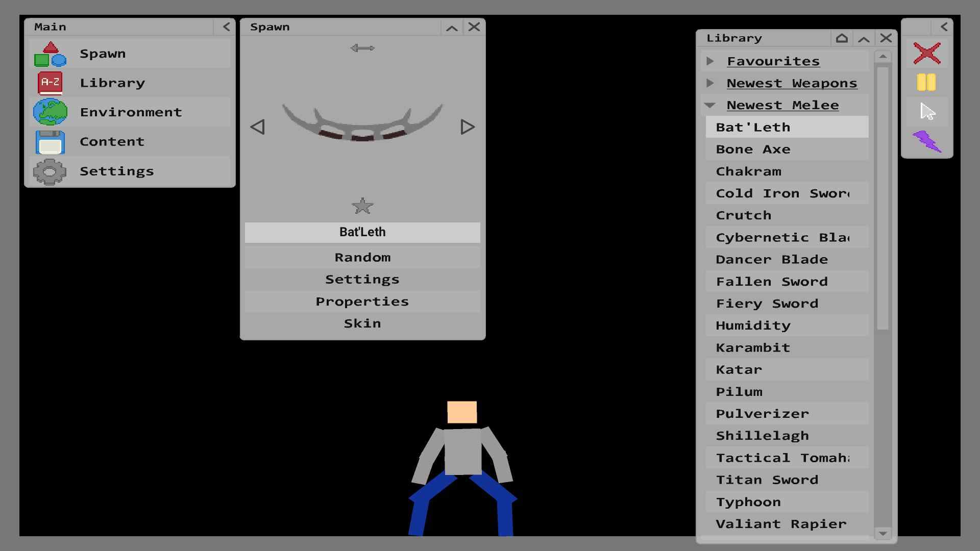Click the Environment globe icon
The image size is (980, 551).
tap(50, 112)
